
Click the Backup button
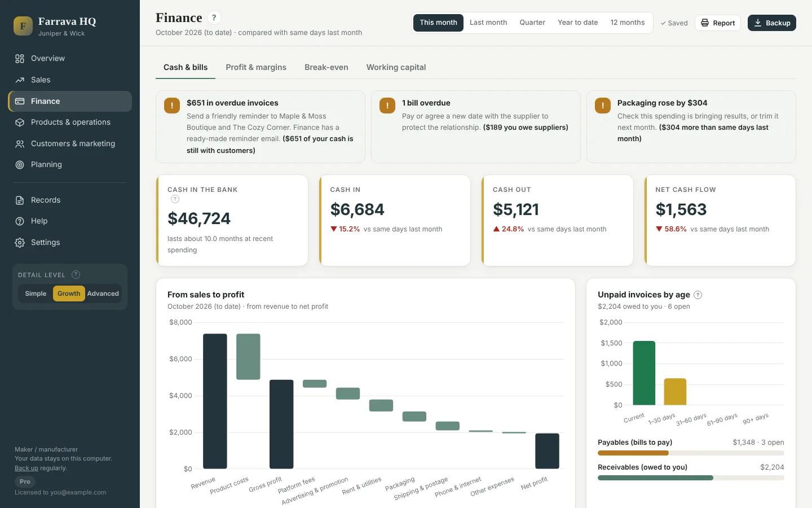pyautogui.click(x=772, y=23)
